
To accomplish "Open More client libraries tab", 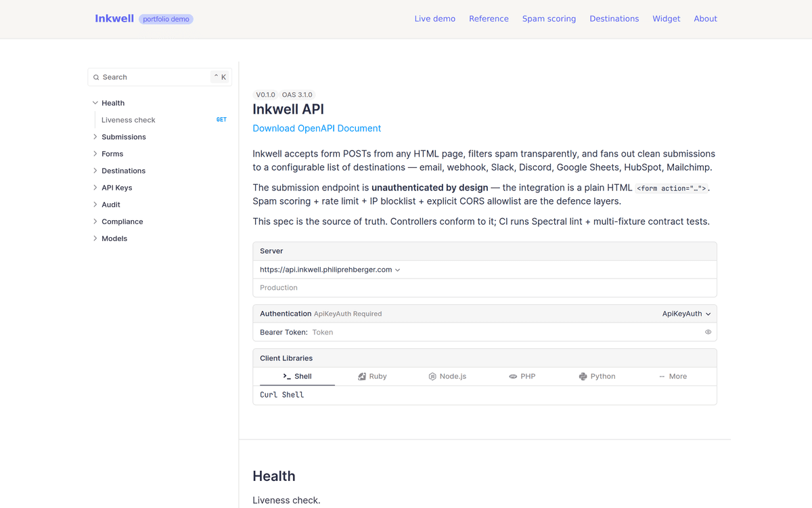I will click(x=673, y=377).
